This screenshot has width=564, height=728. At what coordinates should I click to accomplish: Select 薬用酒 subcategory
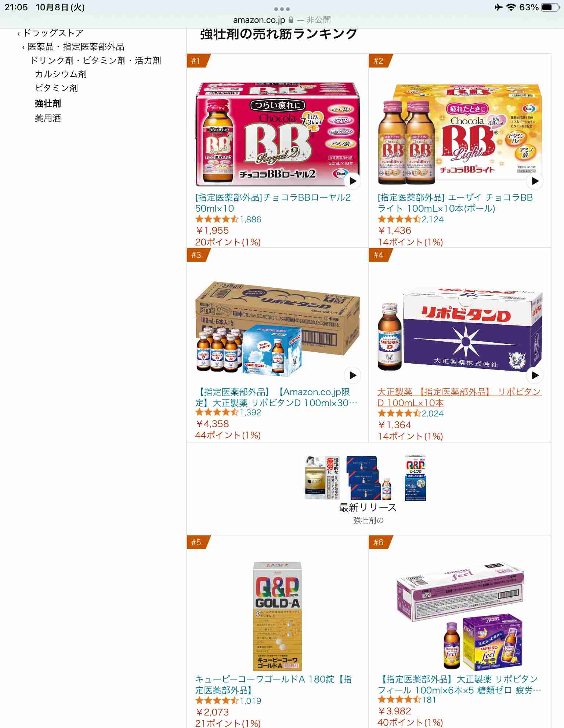48,118
